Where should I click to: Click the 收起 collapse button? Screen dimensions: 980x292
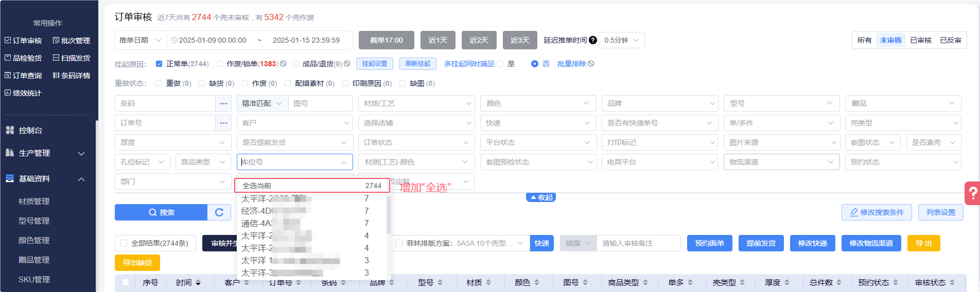(x=540, y=197)
